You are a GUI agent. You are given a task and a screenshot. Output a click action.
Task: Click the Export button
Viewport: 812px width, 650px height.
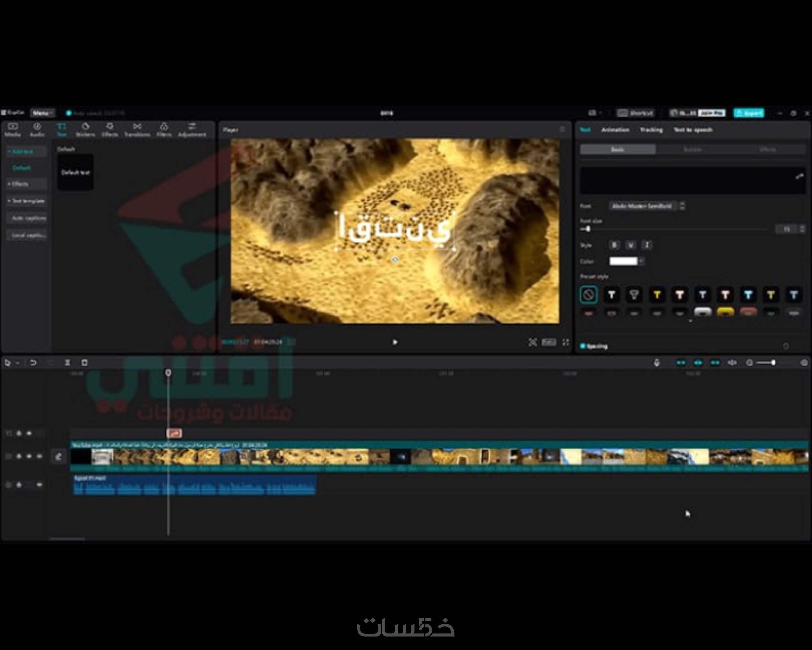click(749, 113)
